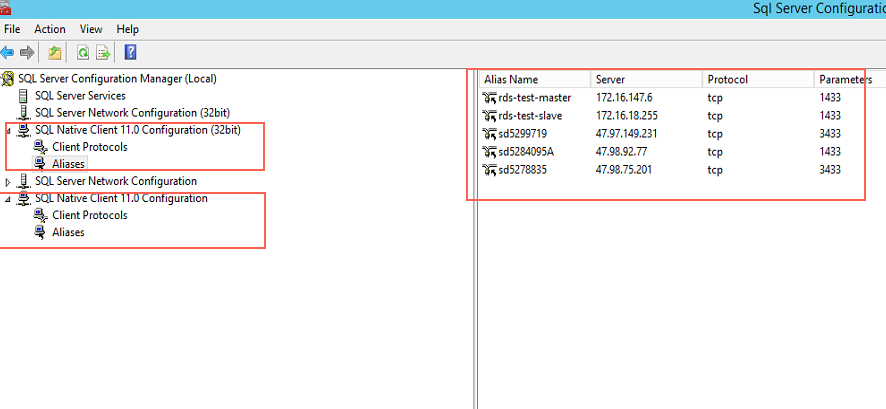Viewport: 886px width, 409px height.
Task: Click the alias icon for sd5278835
Action: (489, 169)
